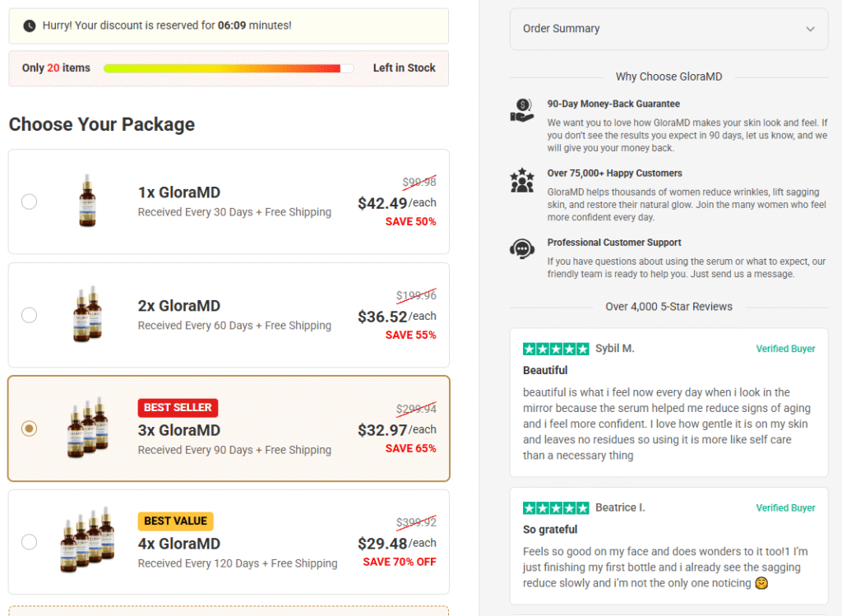The width and height of the screenshot is (842, 616).
Task: Click the BEST SELLER badge
Action: coord(178,408)
